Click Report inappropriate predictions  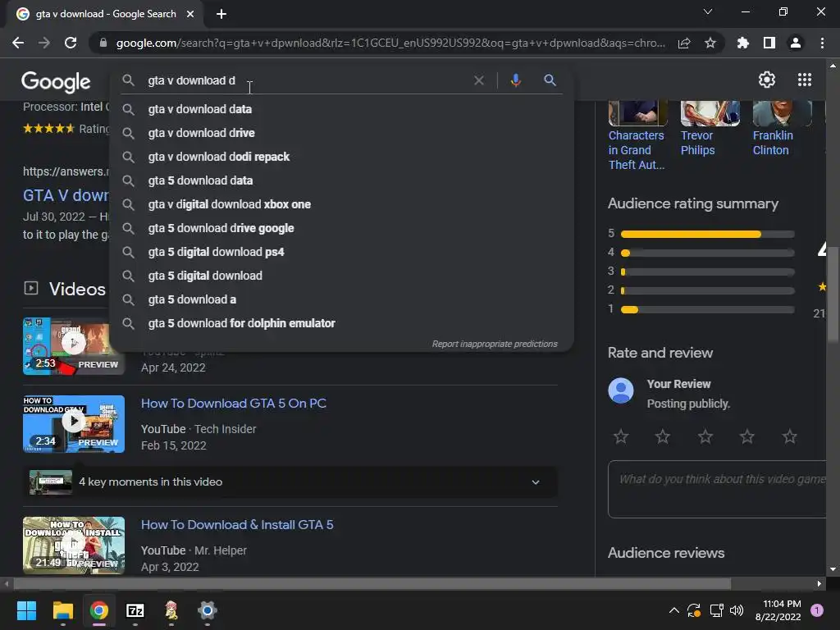click(495, 344)
